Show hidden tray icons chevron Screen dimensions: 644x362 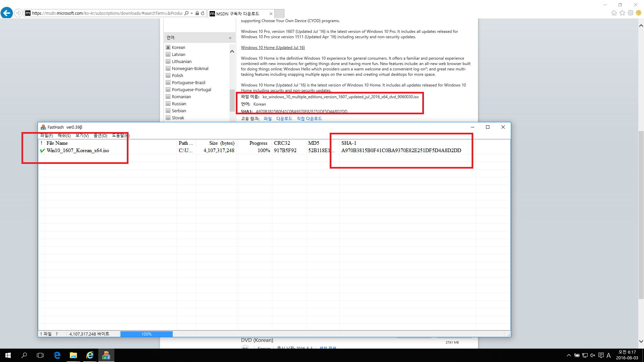pyautogui.click(x=569, y=355)
